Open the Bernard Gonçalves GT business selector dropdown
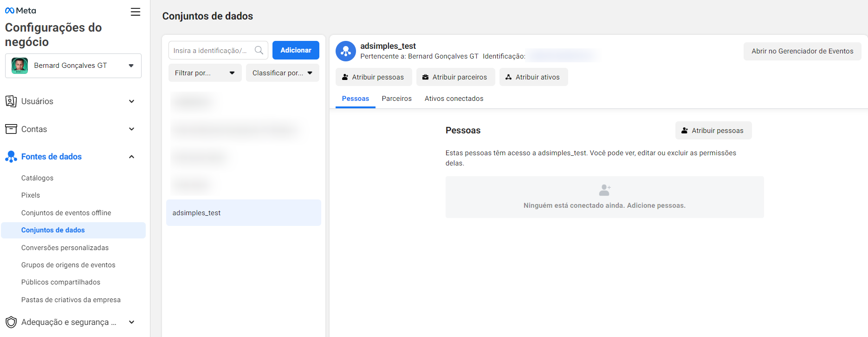Image resolution: width=868 pixels, height=337 pixels. click(73, 66)
